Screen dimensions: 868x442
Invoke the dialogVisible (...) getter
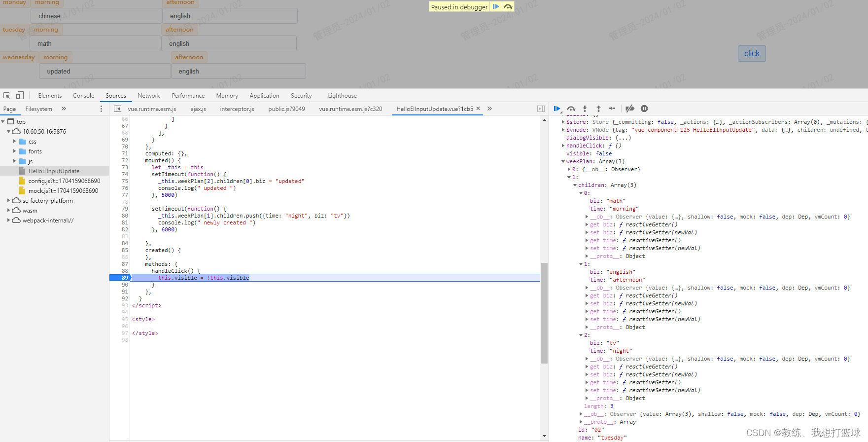(623, 138)
